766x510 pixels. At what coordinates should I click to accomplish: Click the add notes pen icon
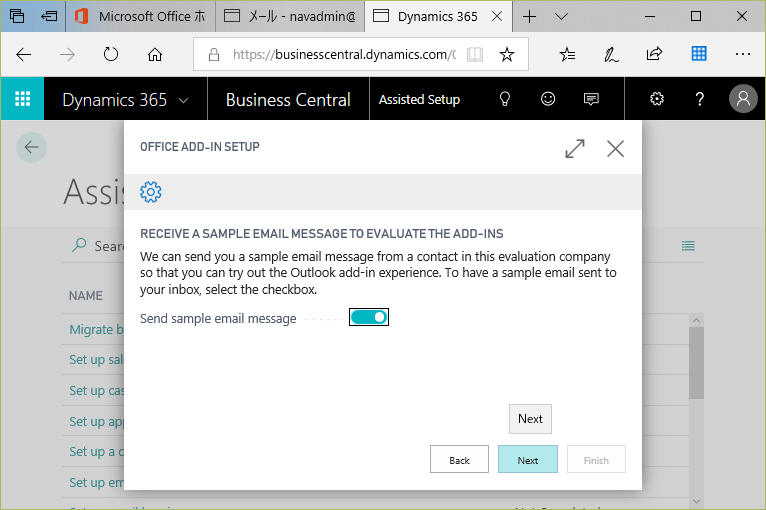pyautogui.click(x=611, y=54)
